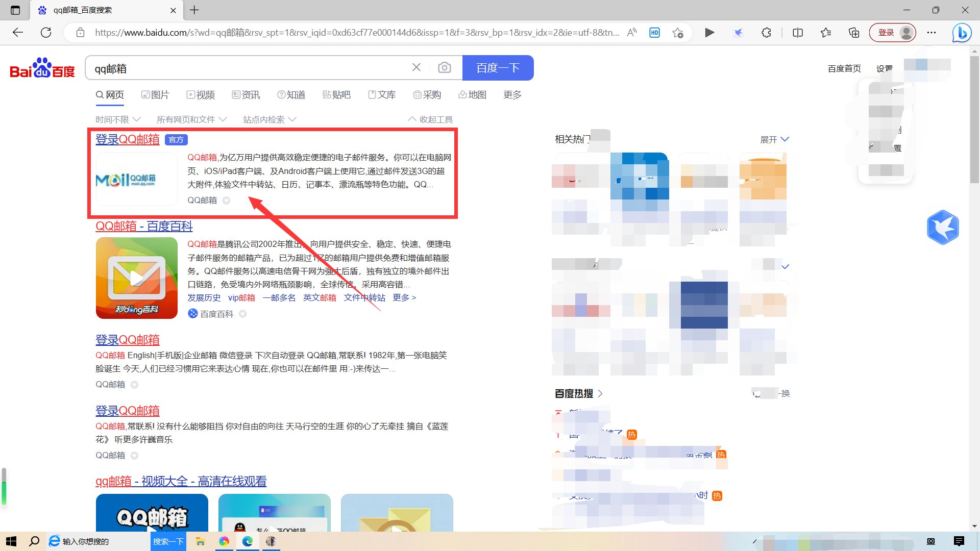The width and height of the screenshot is (980, 551).
Task: Click the 百度一下 search button
Action: (498, 67)
